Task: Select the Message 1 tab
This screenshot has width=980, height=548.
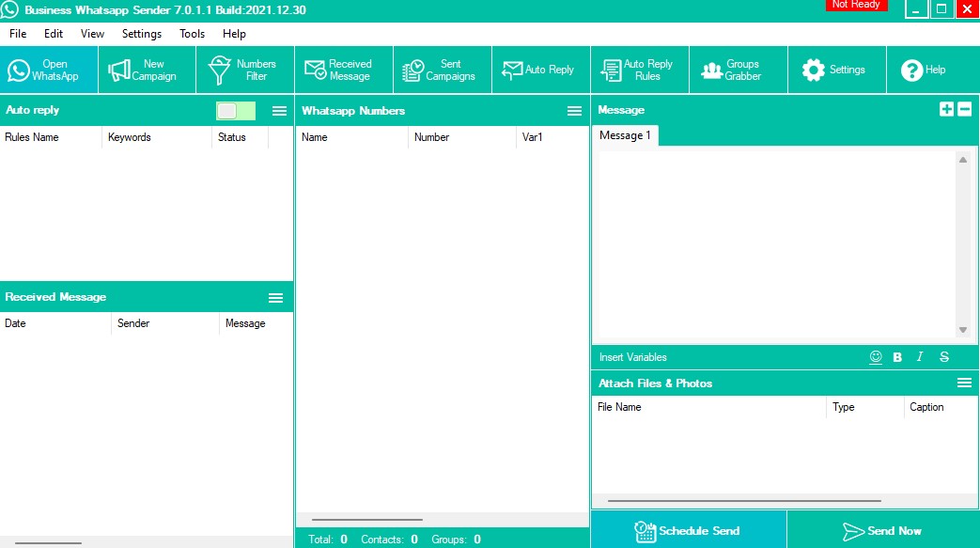Action: [x=625, y=135]
